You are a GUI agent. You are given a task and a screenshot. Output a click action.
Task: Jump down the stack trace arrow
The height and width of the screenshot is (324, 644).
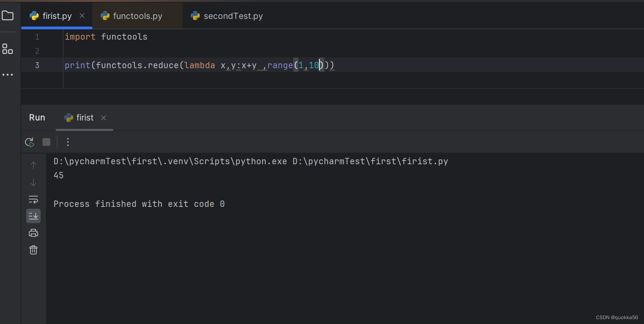[x=33, y=182]
